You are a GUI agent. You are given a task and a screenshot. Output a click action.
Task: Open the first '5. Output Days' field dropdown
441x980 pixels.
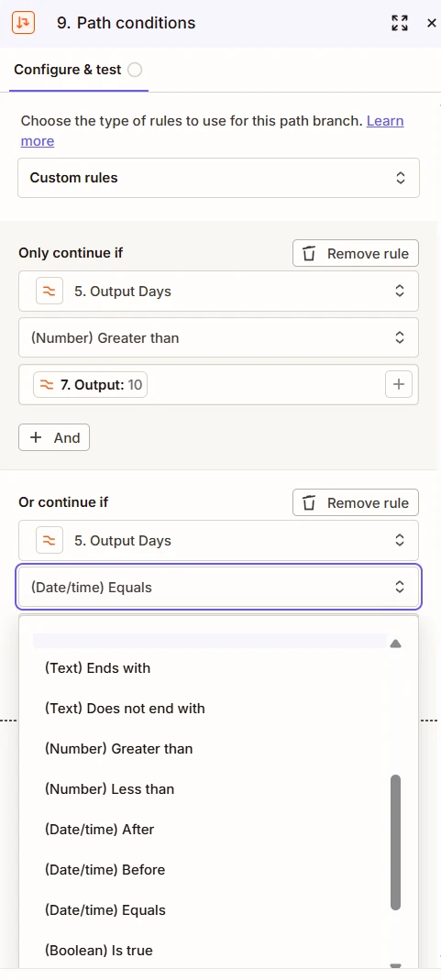tap(218, 292)
